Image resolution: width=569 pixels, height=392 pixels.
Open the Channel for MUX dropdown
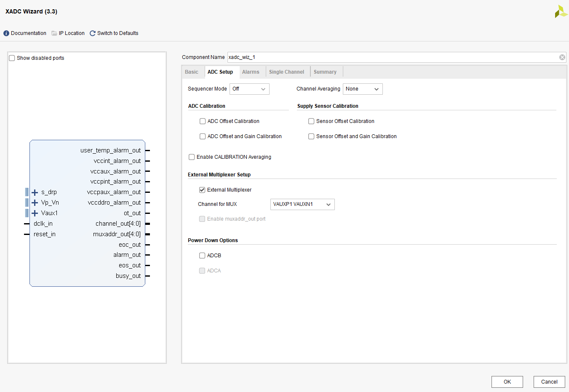pos(302,204)
